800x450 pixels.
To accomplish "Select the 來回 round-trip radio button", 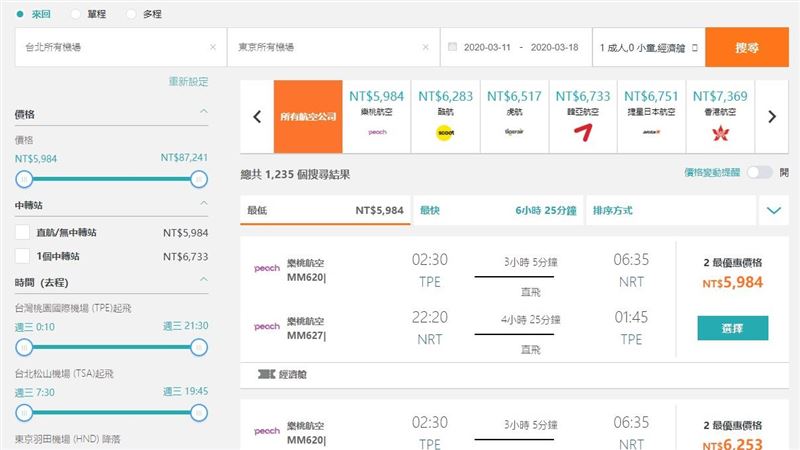I will pos(20,14).
